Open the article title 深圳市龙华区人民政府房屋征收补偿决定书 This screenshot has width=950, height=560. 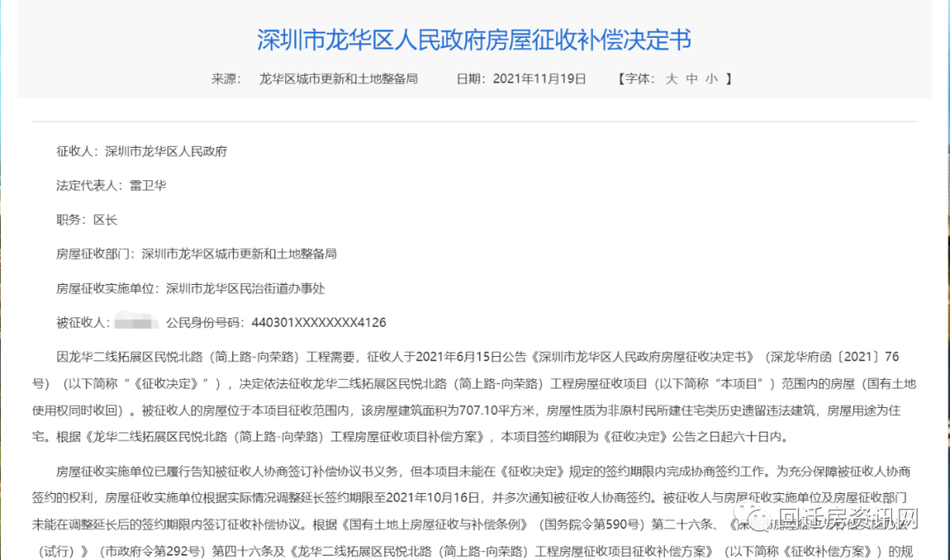[x=474, y=40]
